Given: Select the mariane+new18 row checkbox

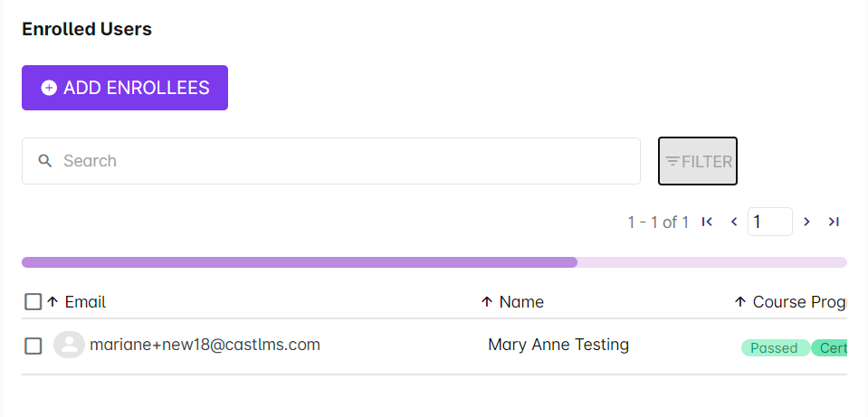Looking at the screenshot, I should click(33, 346).
